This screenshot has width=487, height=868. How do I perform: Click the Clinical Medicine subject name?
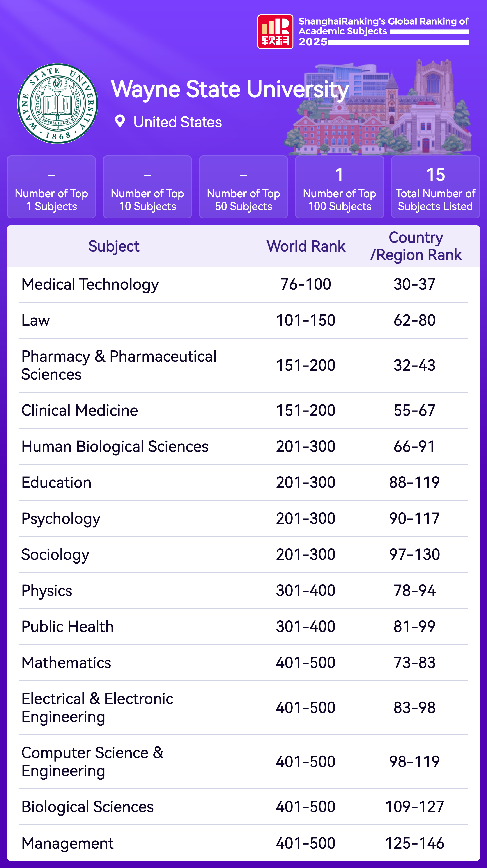(x=80, y=410)
